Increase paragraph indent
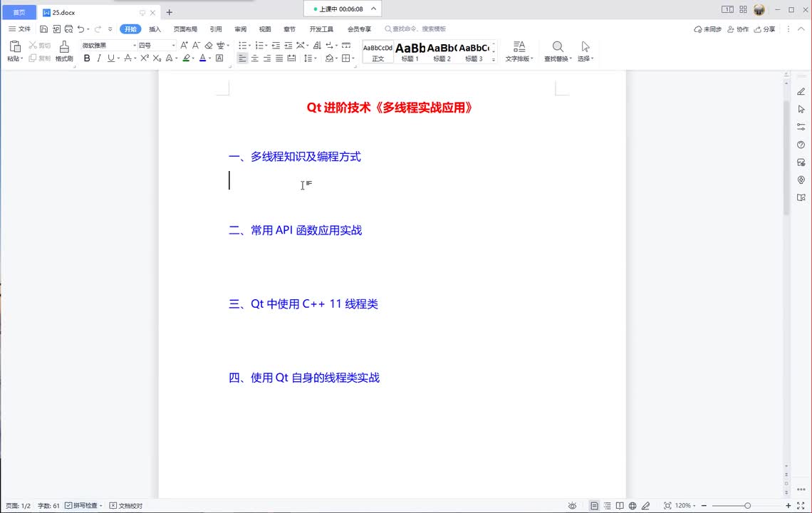 tap(288, 45)
